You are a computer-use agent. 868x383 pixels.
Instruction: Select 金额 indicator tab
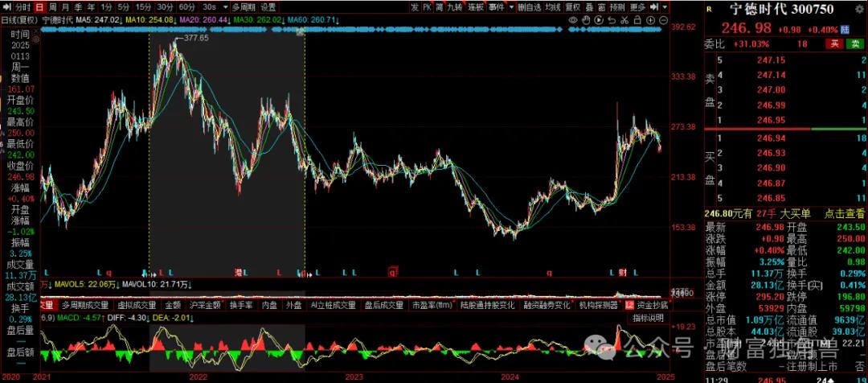click(x=173, y=306)
